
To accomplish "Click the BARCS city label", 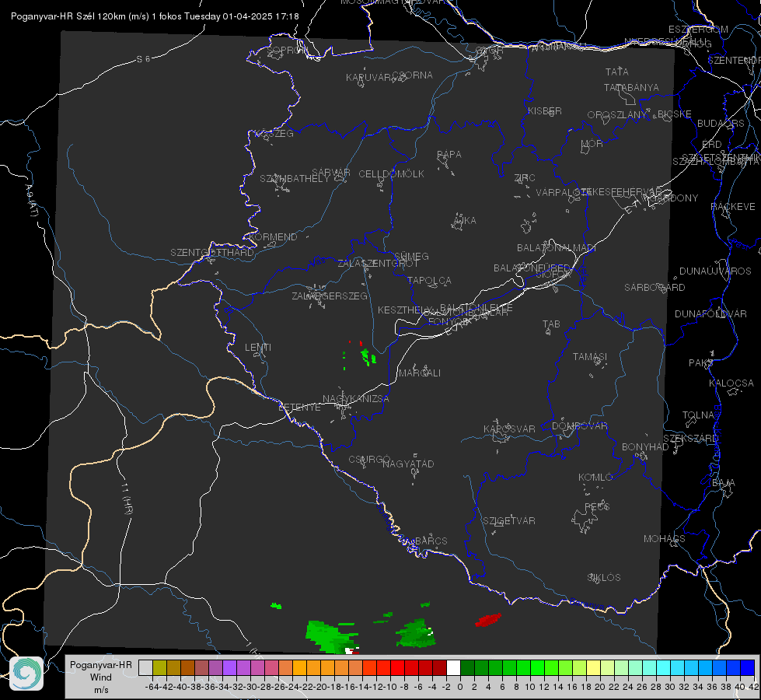I will (431, 541).
